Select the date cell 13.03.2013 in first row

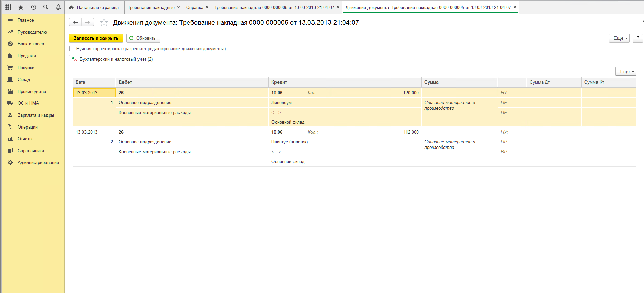(x=94, y=93)
